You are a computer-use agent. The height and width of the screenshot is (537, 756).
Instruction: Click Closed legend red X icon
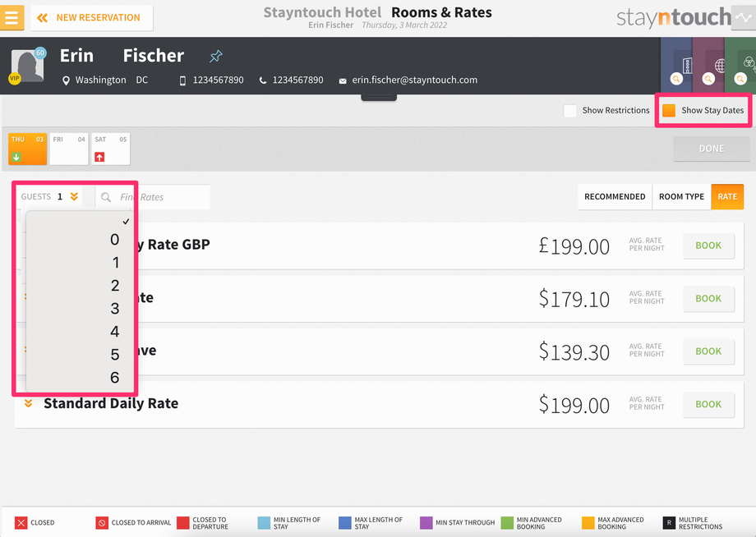point(21,522)
